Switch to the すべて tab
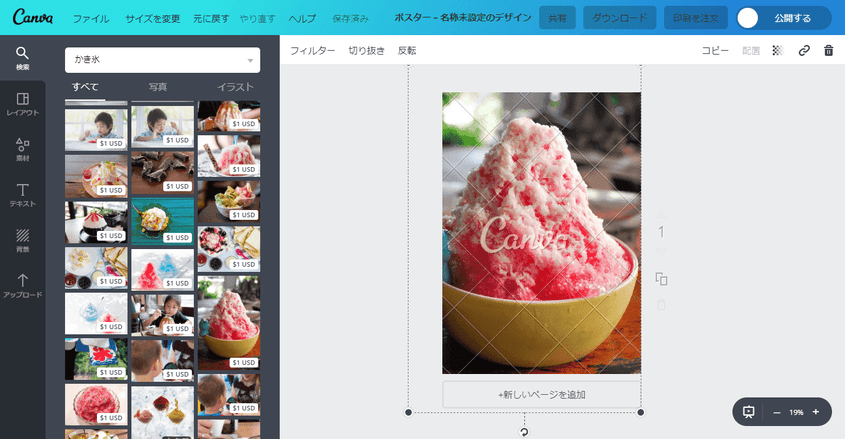Image resolution: width=845 pixels, height=439 pixels. click(85, 87)
